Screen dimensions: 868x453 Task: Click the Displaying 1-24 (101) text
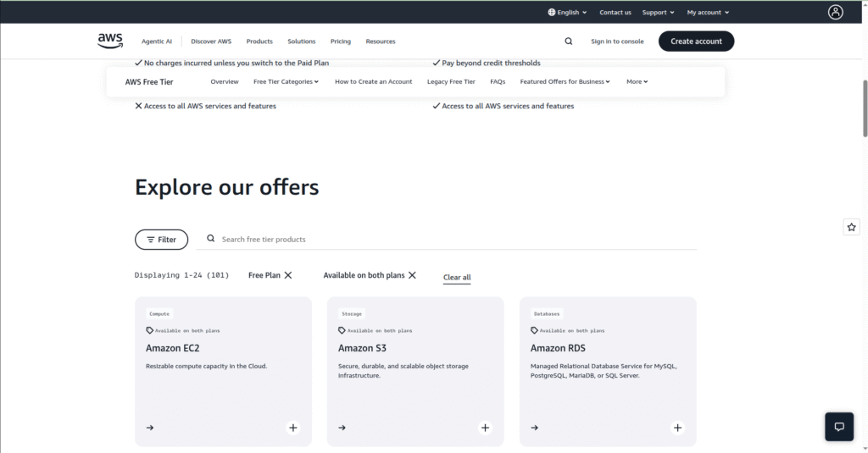click(181, 275)
